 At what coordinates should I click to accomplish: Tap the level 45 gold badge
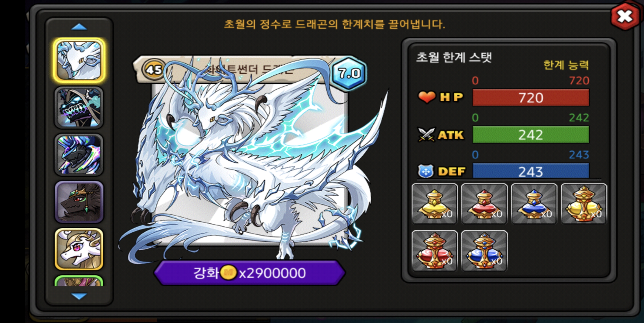point(154,69)
